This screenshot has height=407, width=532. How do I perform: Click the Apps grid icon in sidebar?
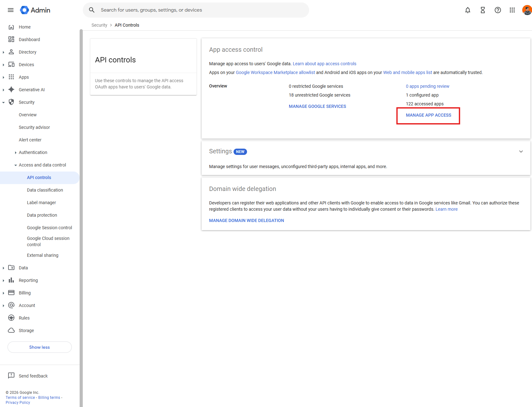(11, 77)
